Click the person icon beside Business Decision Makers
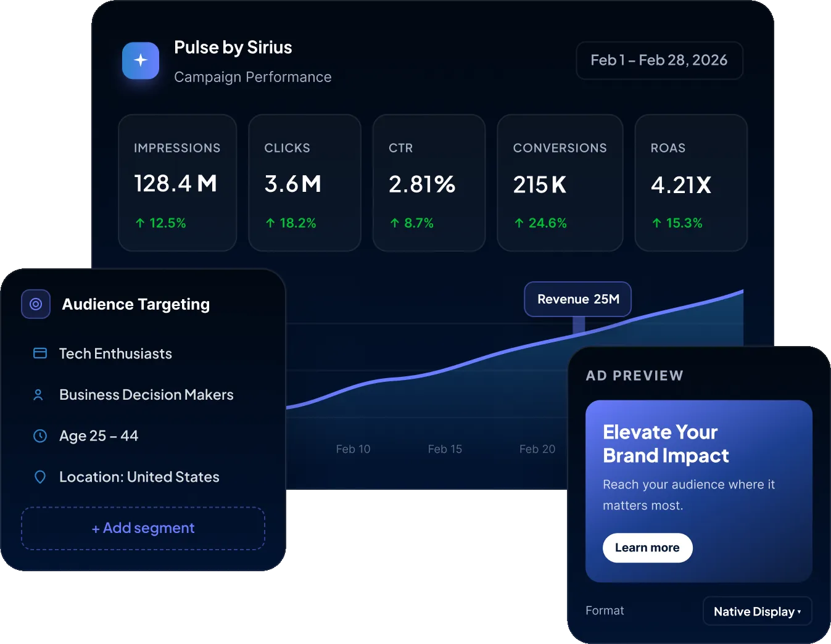Image resolution: width=831 pixels, height=644 pixels. pos(38,395)
